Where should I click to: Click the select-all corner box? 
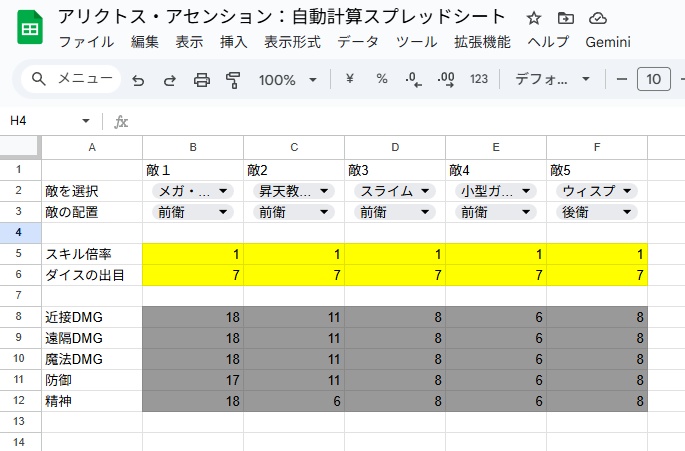(20, 147)
